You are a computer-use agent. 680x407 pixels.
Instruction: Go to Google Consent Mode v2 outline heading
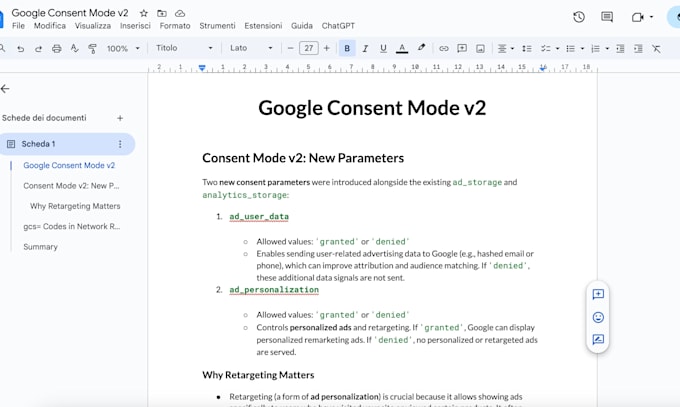[x=69, y=165]
